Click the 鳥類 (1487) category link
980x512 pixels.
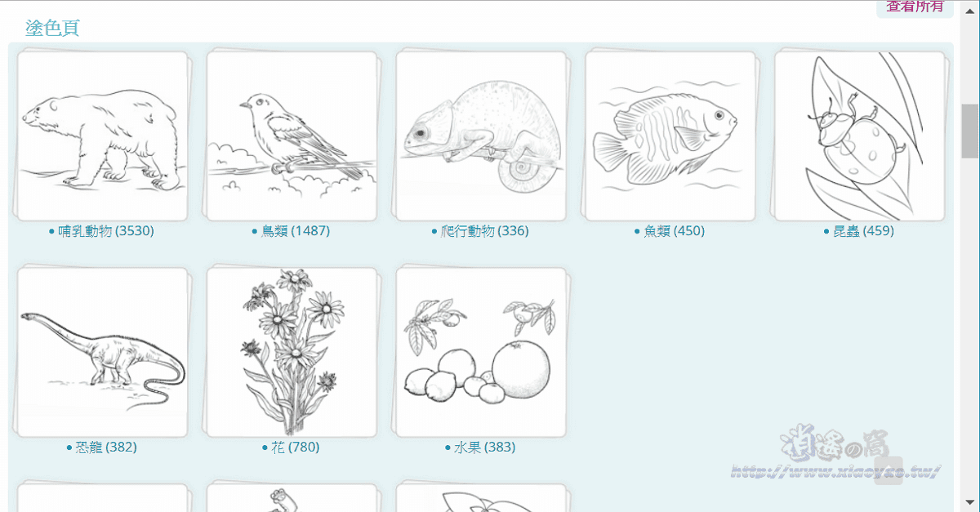(296, 231)
